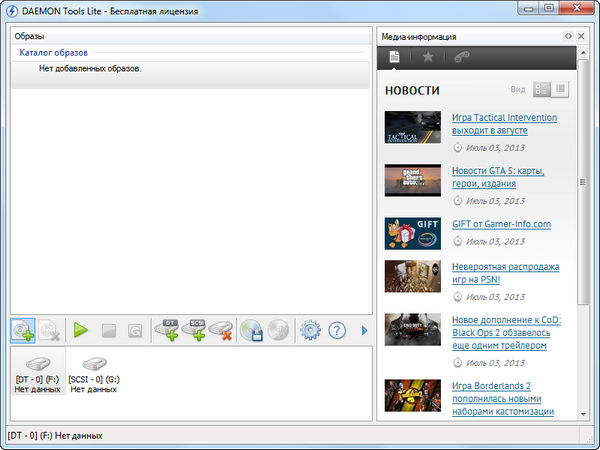Viewport: 600px width, 450px height.
Task: Click the Remount refresh icon
Action: [135, 331]
